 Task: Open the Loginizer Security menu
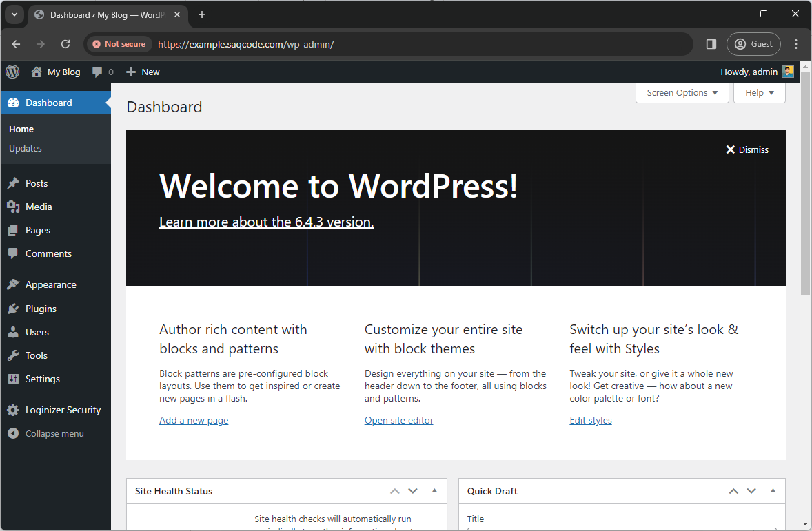coord(55,410)
